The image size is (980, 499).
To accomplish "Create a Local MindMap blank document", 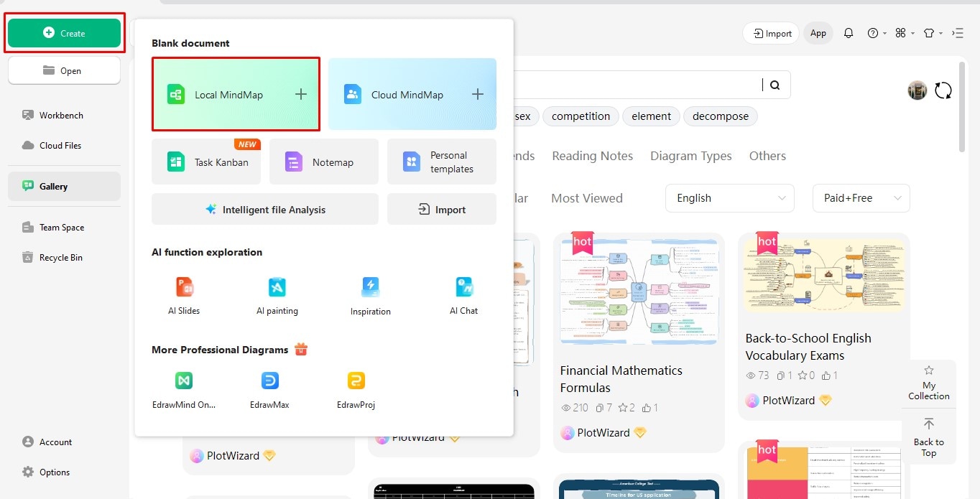I will pyautogui.click(x=236, y=94).
